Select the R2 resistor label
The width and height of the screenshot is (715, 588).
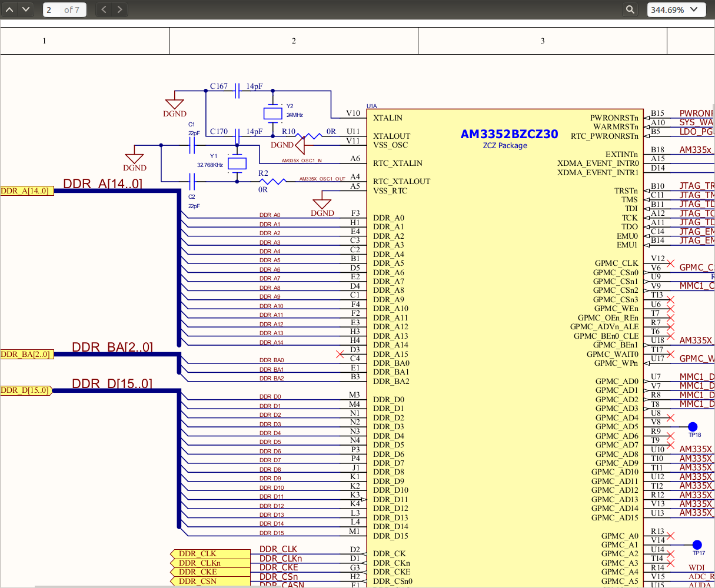[x=263, y=173]
